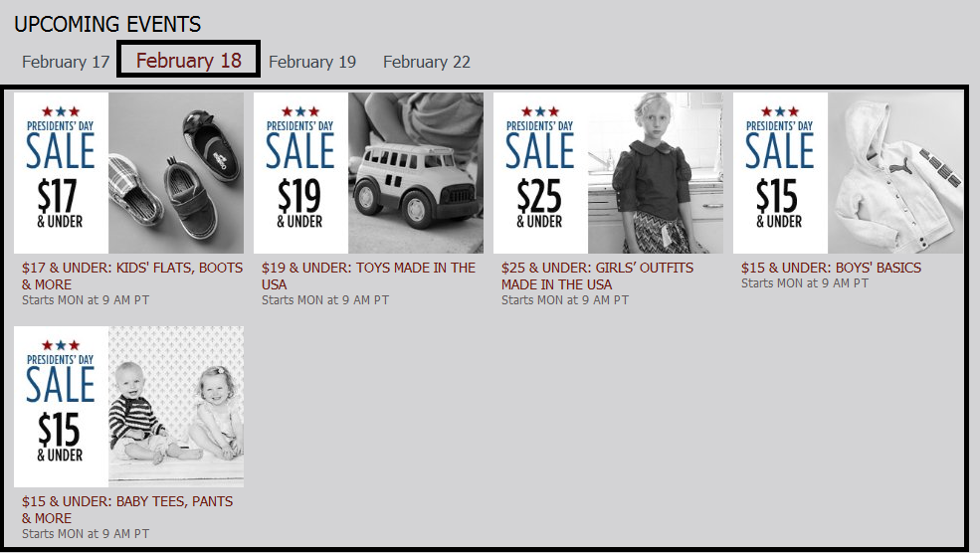The image size is (980, 553).
Task: Open the February 19 events tab
Action: 312,62
